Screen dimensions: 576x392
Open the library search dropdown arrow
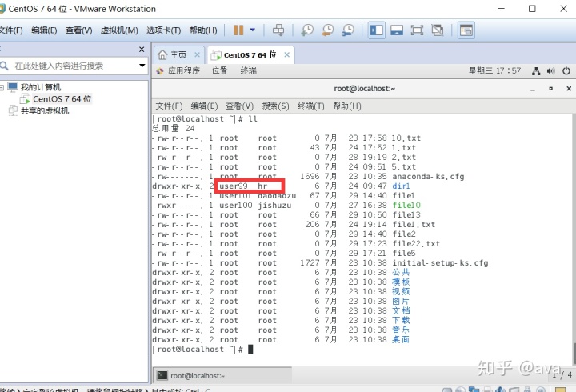142,66
